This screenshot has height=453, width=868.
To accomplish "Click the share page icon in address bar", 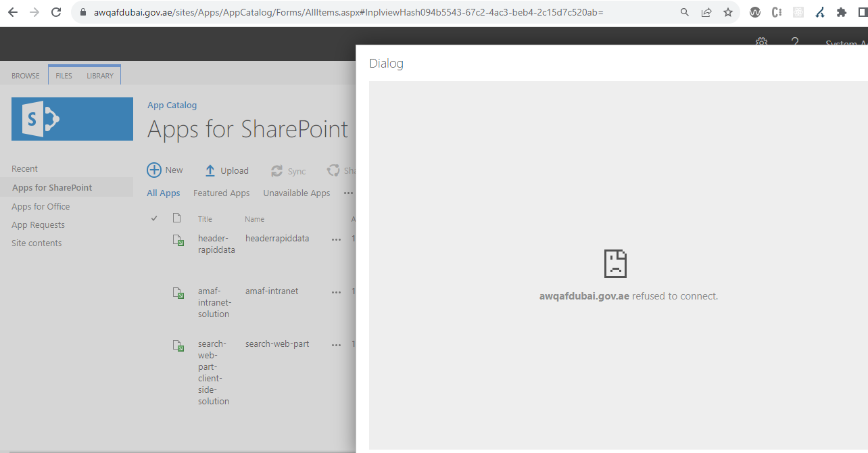I will (706, 12).
